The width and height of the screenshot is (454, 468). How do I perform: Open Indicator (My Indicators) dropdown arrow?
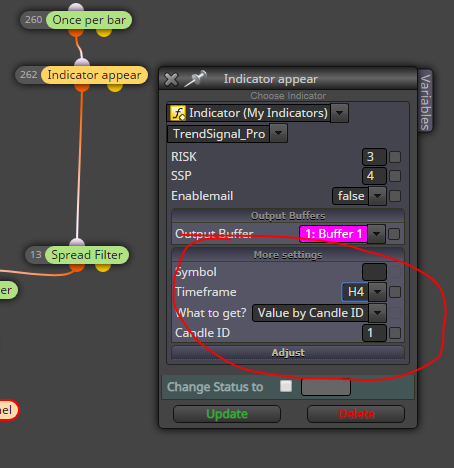(x=340, y=113)
